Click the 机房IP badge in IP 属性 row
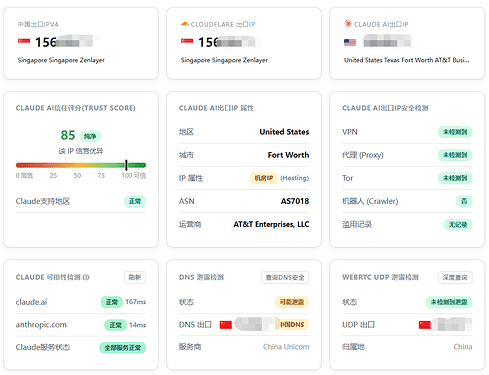Viewport: 489px width, 375px height. 264,178
